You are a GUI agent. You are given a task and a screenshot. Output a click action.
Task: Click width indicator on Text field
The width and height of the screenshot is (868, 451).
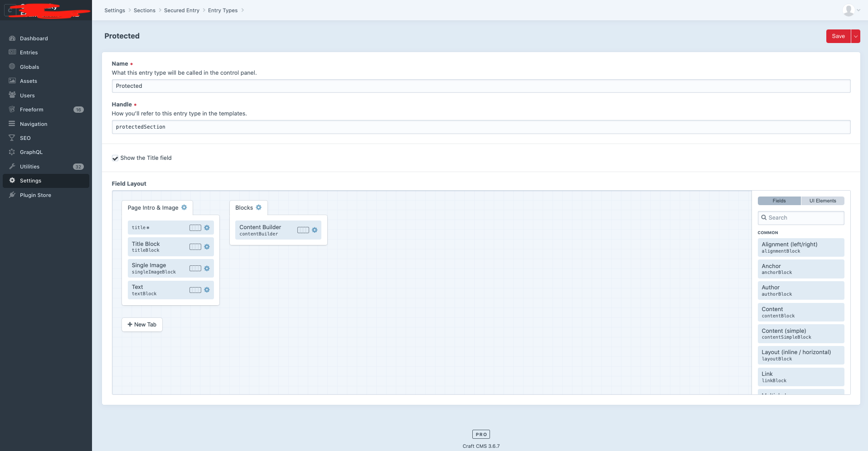click(x=195, y=290)
